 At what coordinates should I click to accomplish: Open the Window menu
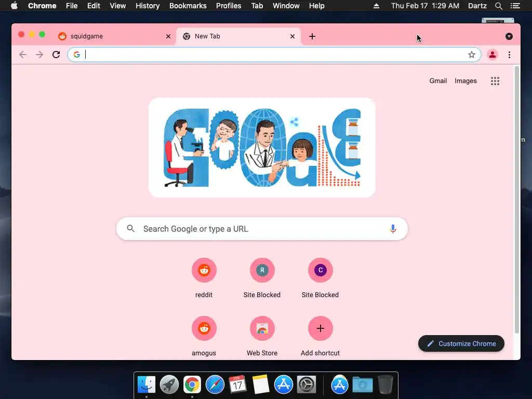point(286,6)
